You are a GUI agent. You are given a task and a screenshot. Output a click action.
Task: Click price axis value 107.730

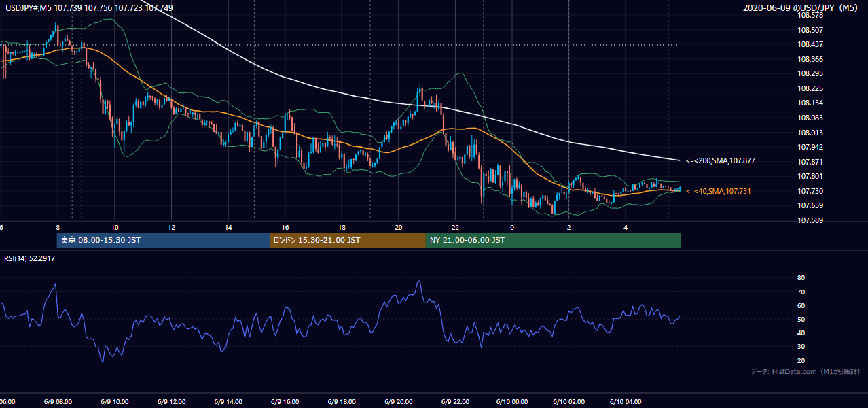click(810, 191)
